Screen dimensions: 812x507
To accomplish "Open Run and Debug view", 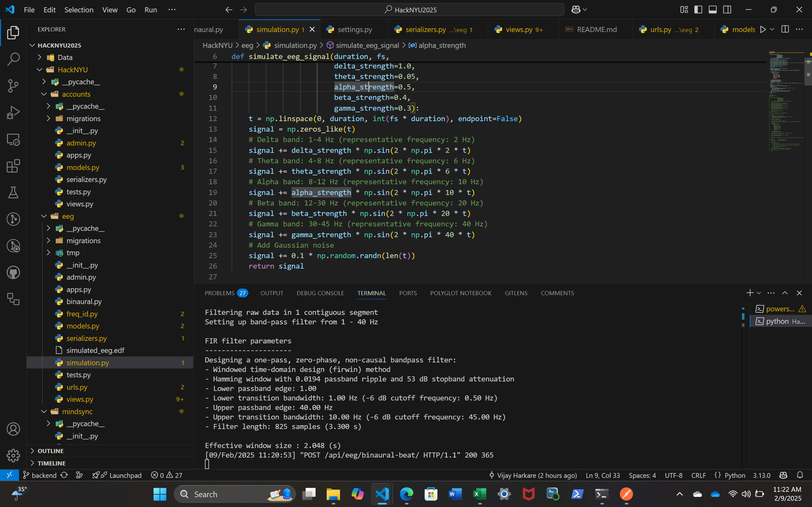I will 13,112.
